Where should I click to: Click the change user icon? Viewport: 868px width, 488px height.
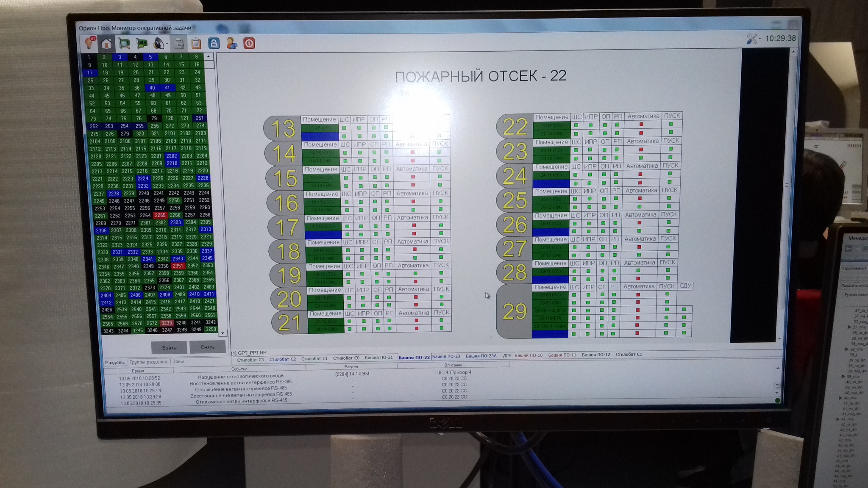(x=231, y=43)
